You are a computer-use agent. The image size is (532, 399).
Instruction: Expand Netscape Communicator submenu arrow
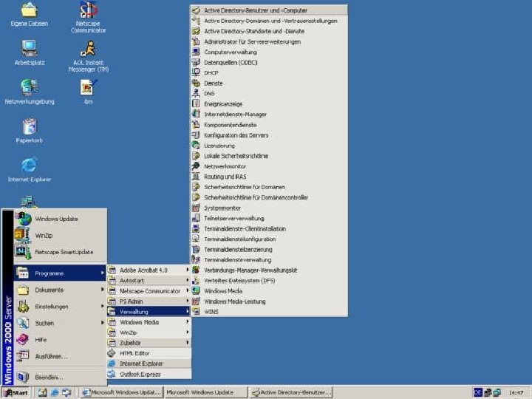(x=187, y=291)
